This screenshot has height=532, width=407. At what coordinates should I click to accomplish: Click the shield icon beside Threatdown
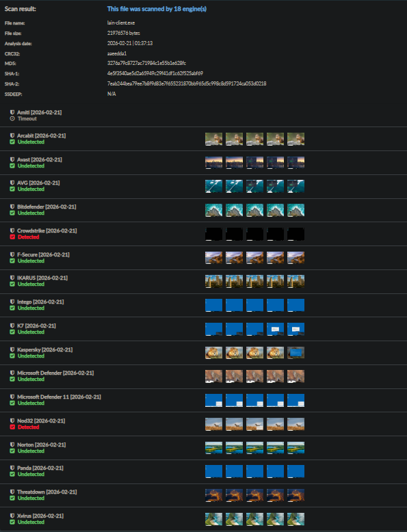point(12,492)
